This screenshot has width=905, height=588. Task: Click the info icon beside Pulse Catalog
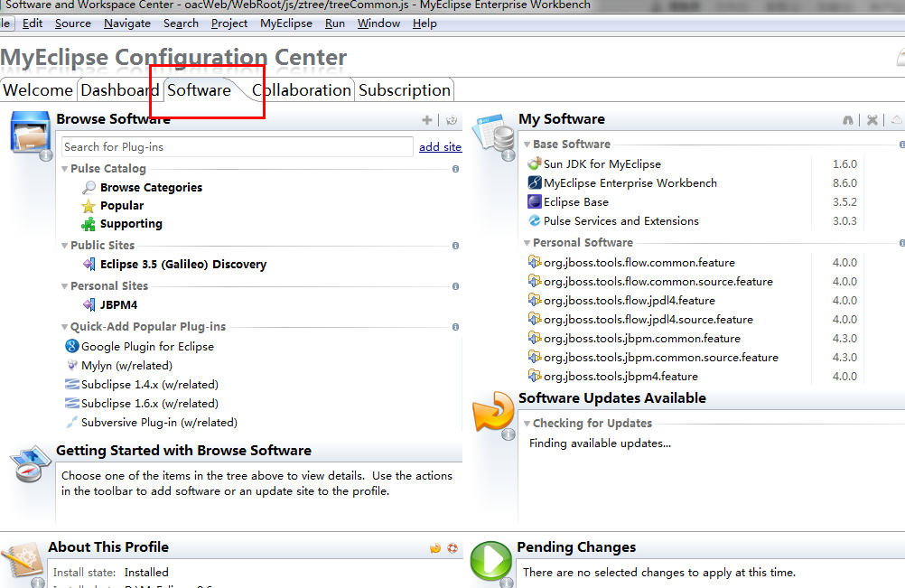(x=455, y=169)
